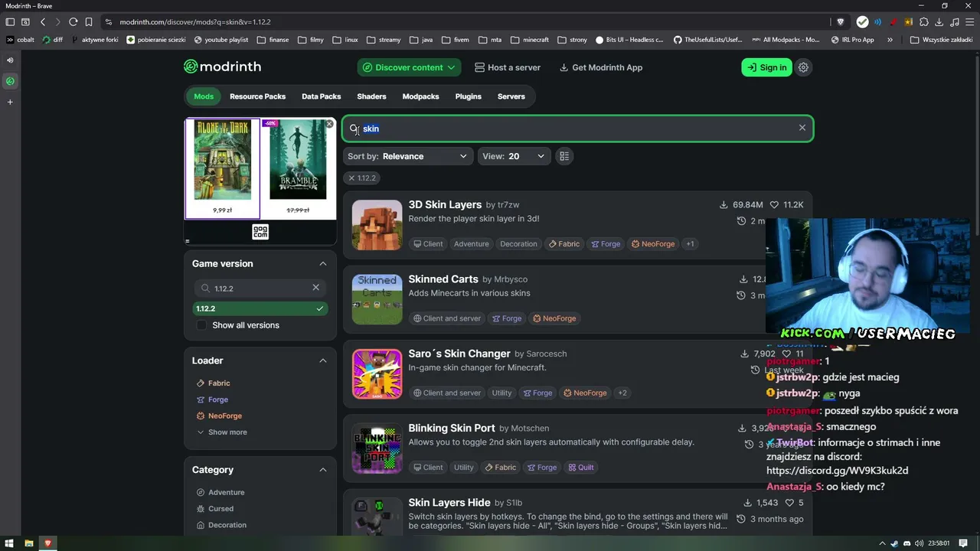Image resolution: width=980 pixels, height=551 pixels.
Task: Open the Sort by Relevance dropdown
Action: tap(407, 156)
